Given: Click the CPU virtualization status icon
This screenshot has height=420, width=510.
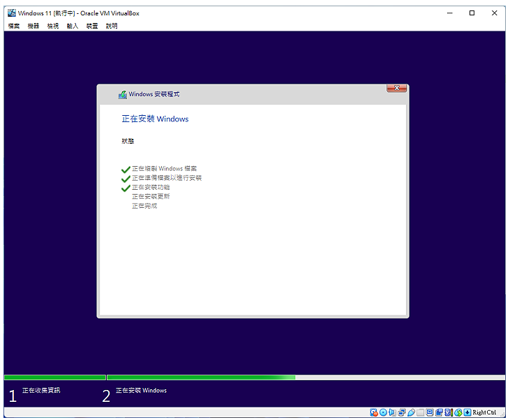Looking at the screenshot, I should (449, 412).
